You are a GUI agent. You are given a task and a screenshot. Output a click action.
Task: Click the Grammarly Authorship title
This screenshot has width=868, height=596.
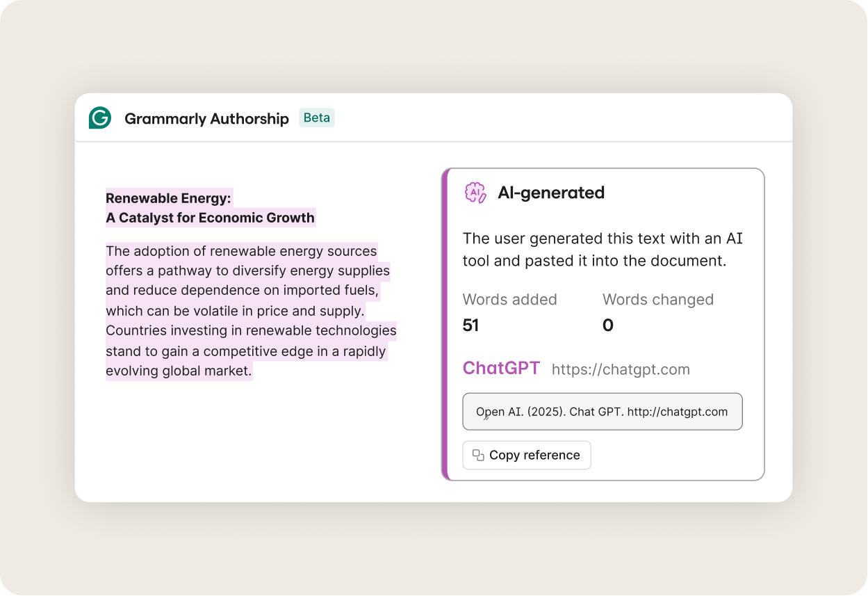pyautogui.click(x=206, y=119)
